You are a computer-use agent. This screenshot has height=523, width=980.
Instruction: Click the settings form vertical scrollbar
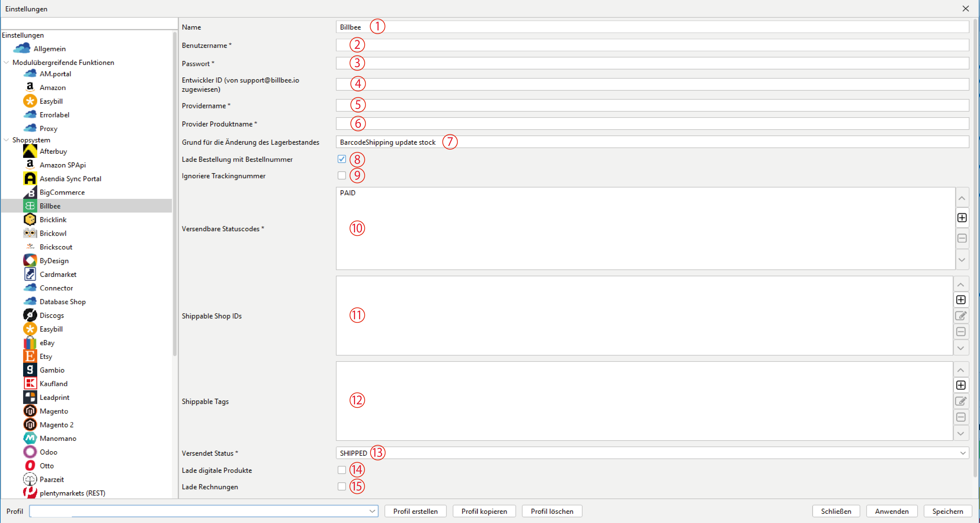coord(975,247)
